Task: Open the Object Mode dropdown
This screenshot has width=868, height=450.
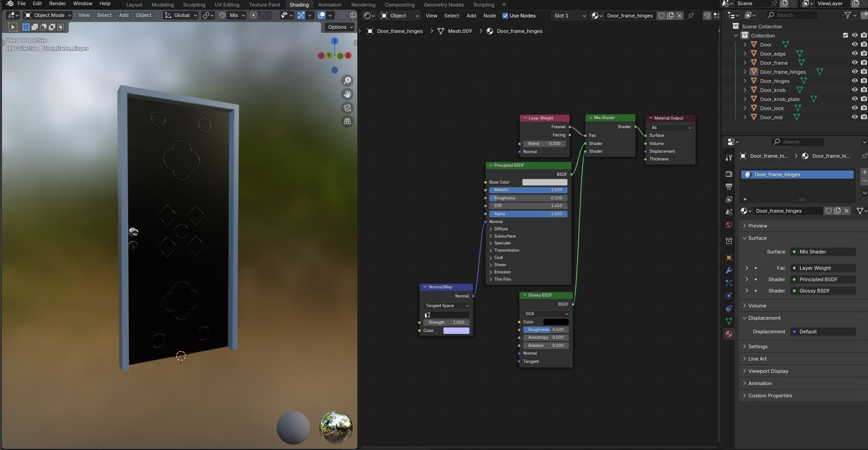Action: (x=48, y=15)
